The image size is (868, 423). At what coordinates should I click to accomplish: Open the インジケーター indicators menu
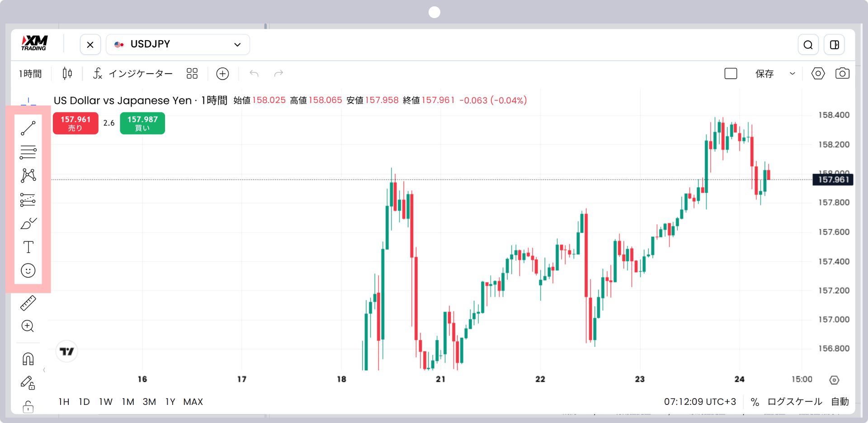click(133, 74)
